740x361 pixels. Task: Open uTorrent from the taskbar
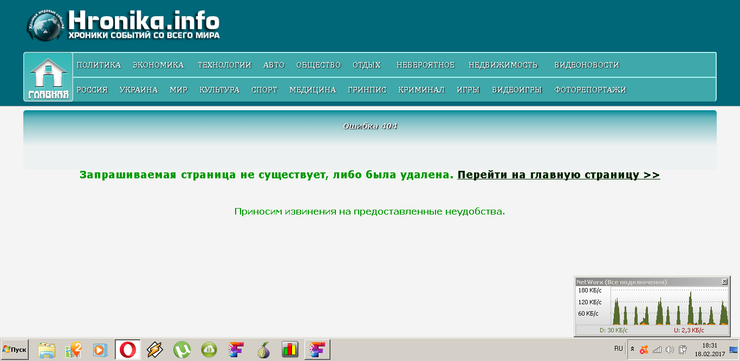[182, 350]
